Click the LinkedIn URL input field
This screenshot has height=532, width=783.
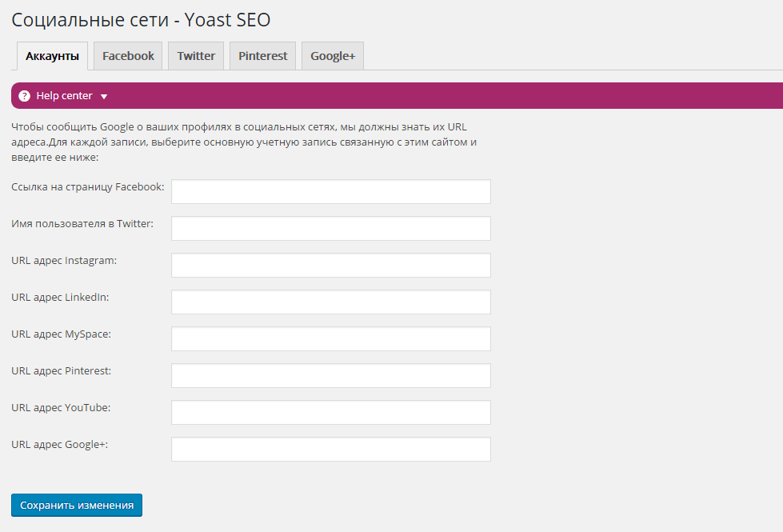(331, 302)
